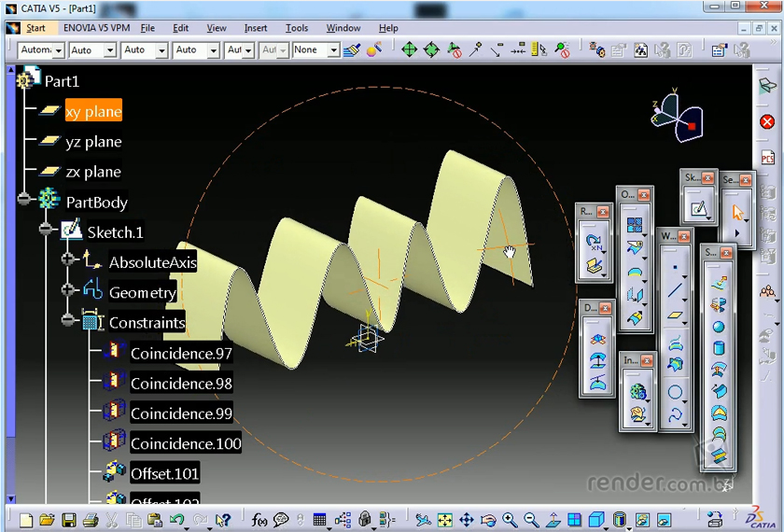Toggle the Pan view mode icon
This screenshot has height=532, width=784.
(467, 520)
